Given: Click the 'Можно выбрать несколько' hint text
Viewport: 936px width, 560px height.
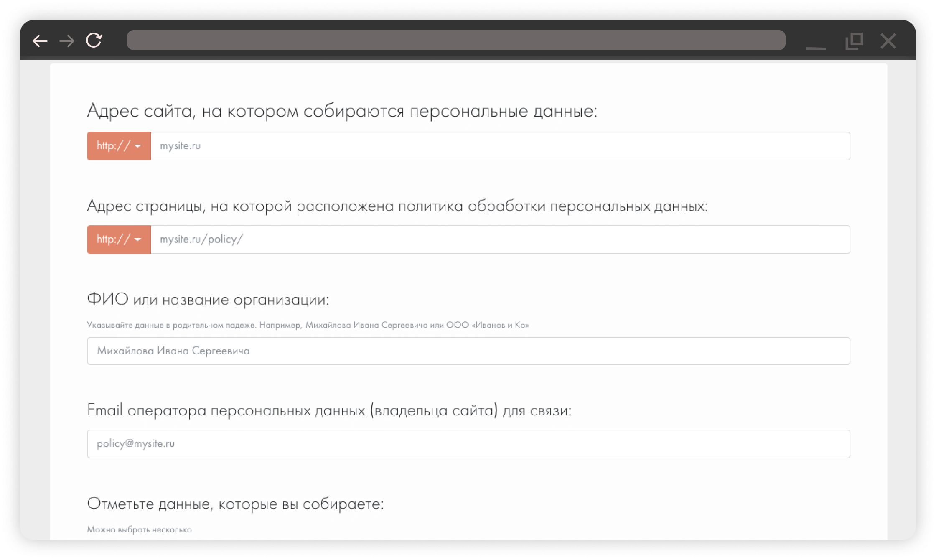Looking at the screenshot, I should click(x=139, y=530).
